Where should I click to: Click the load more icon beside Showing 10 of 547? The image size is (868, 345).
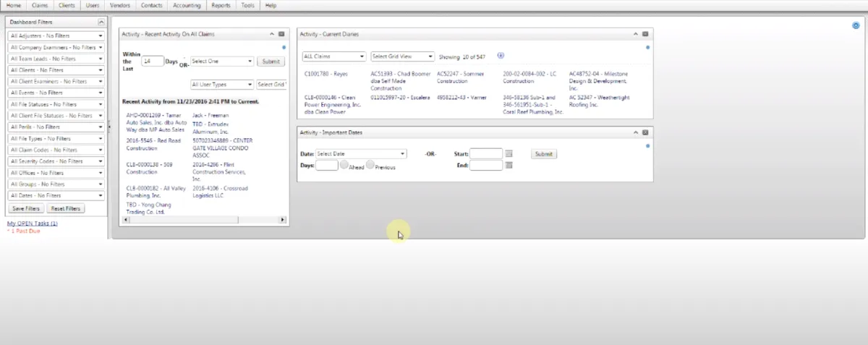pyautogui.click(x=501, y=56)
